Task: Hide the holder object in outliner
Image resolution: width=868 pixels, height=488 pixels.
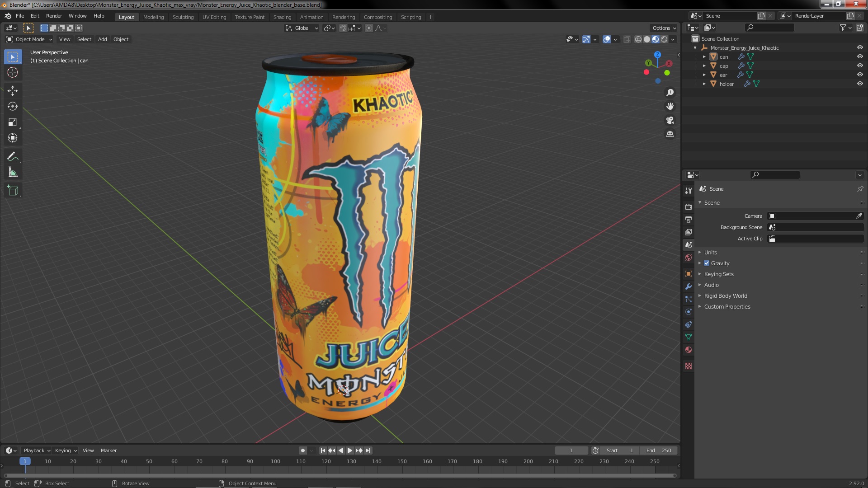Action: (860, 84)
